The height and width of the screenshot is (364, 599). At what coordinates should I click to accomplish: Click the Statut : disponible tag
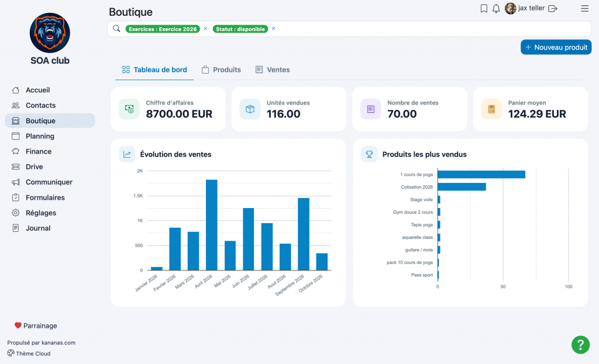coord(240,29)
